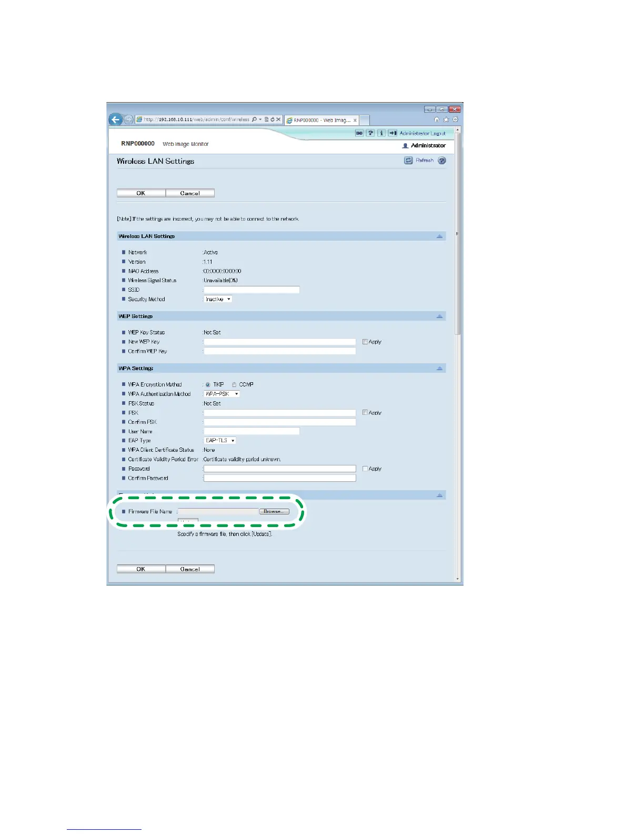This screenshot has width=644, height=834.
Task: Click the scrollbar up arrow
Action: click(457, 130)
